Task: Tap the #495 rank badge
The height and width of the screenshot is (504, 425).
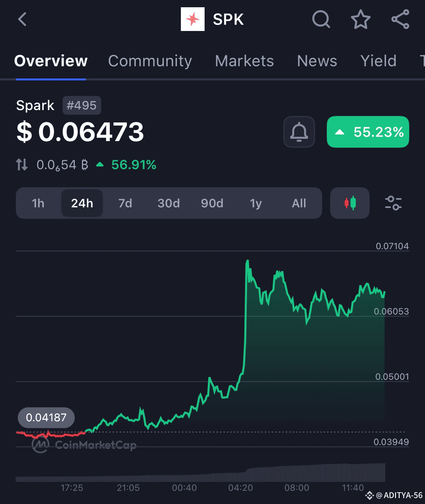Action: [x=82, y=105]
